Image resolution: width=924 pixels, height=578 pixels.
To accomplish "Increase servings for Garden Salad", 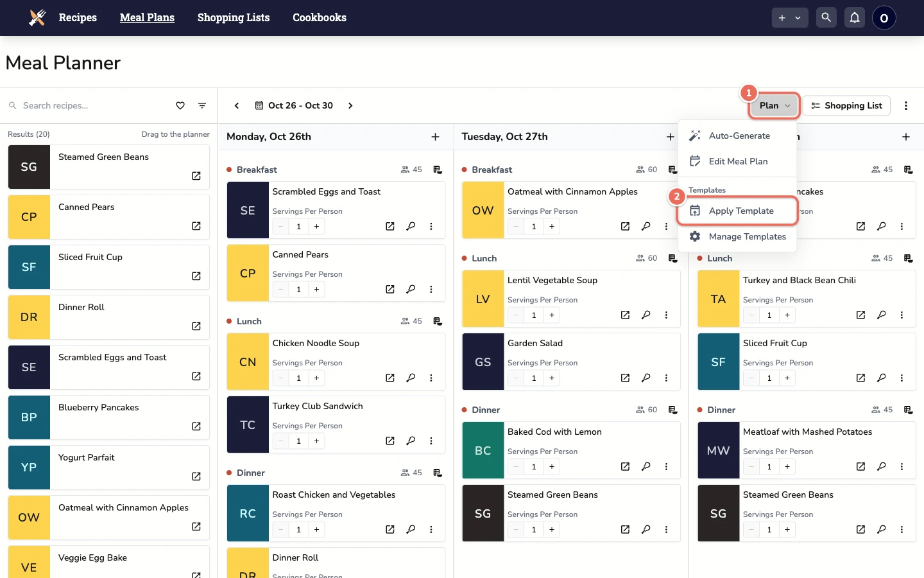I will tap(552, 378).
